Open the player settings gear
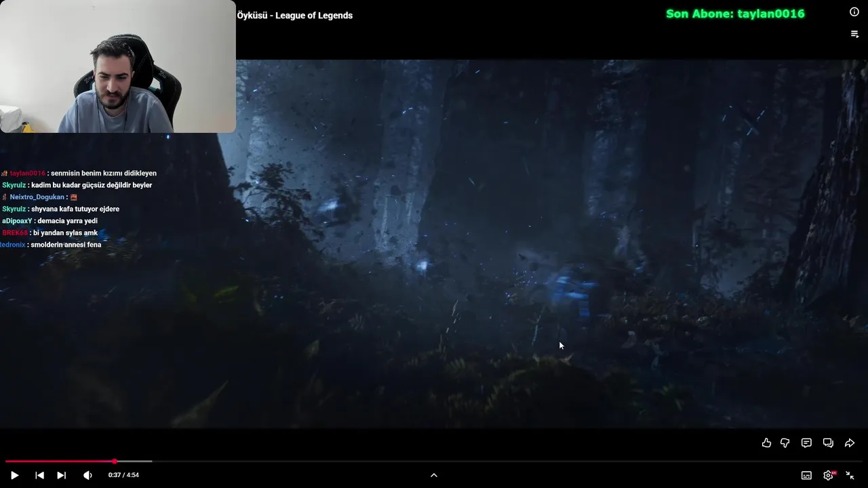 (829, 475)
